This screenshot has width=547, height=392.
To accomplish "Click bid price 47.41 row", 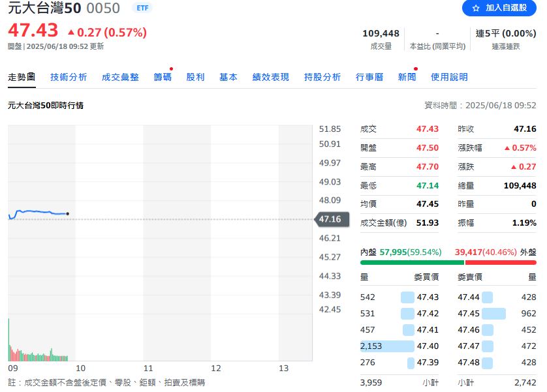I will point(399,329).
